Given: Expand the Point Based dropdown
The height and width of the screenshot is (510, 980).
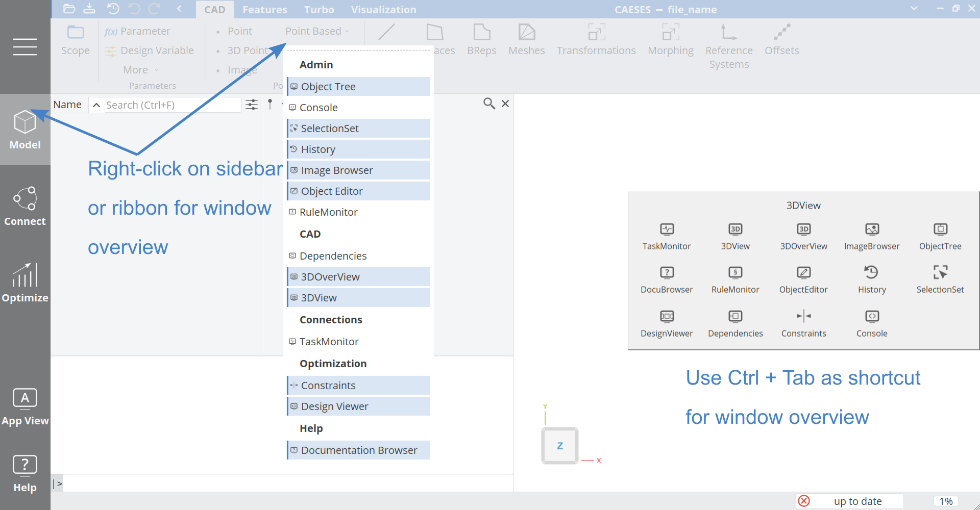Looking at the screenshot, I should (x=317, y=31).
